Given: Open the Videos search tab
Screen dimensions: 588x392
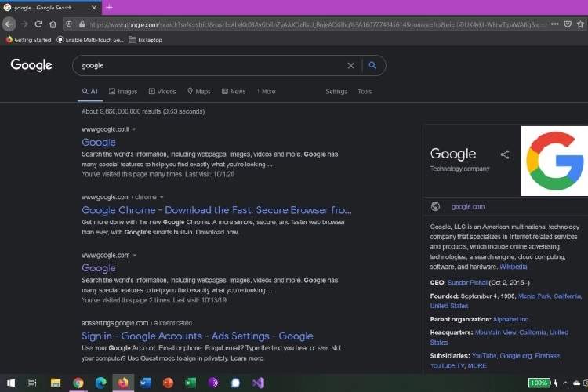Looking at the screenshot, I should click(162, 92).
